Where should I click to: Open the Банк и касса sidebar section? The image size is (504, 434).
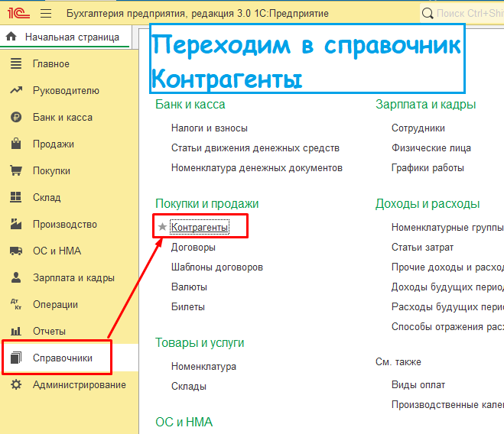[63, 117]
